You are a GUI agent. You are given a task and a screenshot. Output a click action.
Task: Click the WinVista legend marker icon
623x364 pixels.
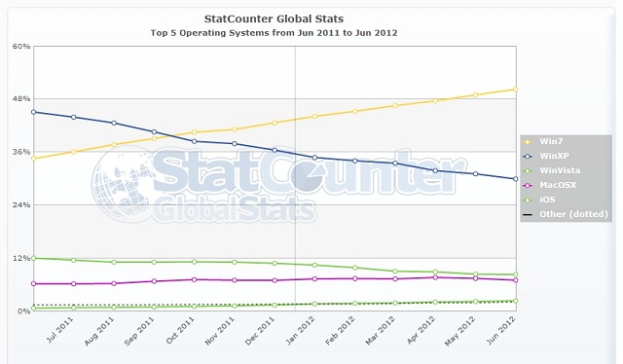click(x=528, y=171)
